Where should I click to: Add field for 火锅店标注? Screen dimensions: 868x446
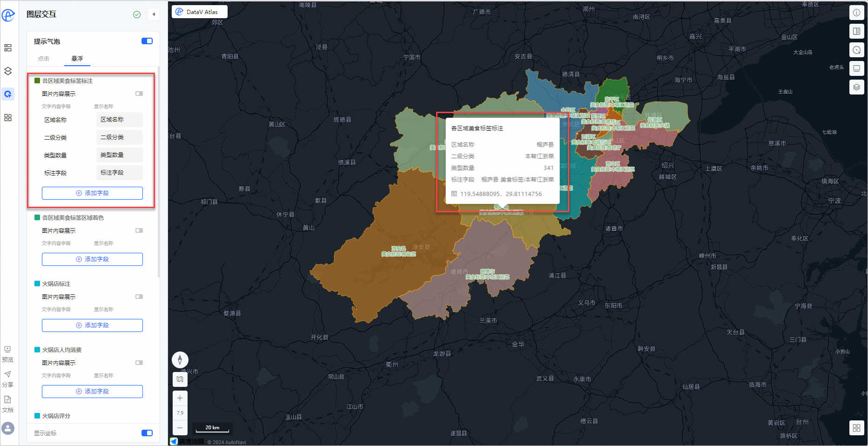[92, 325]
